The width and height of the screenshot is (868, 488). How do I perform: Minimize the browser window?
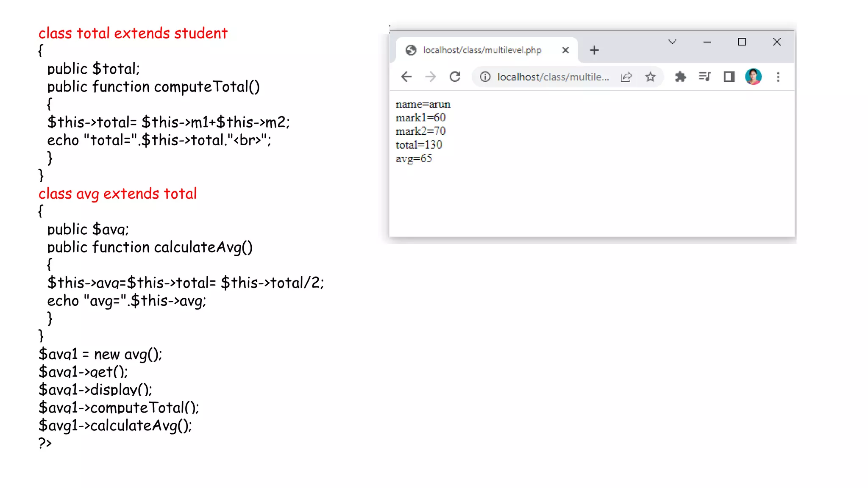[707, 42]
